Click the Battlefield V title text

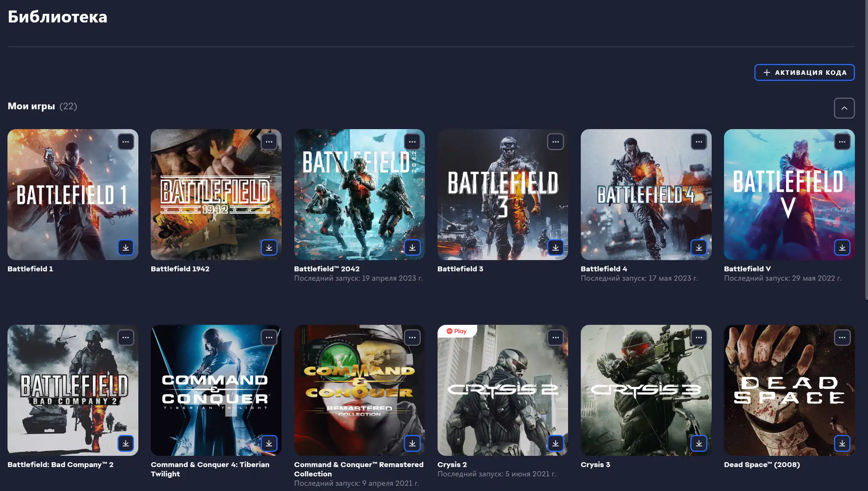[x=747, y=269]
